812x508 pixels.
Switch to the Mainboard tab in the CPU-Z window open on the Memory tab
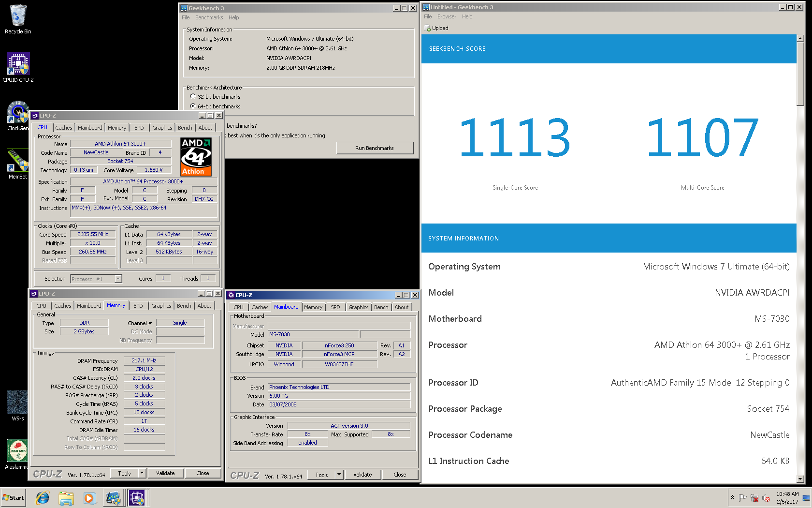89,306
